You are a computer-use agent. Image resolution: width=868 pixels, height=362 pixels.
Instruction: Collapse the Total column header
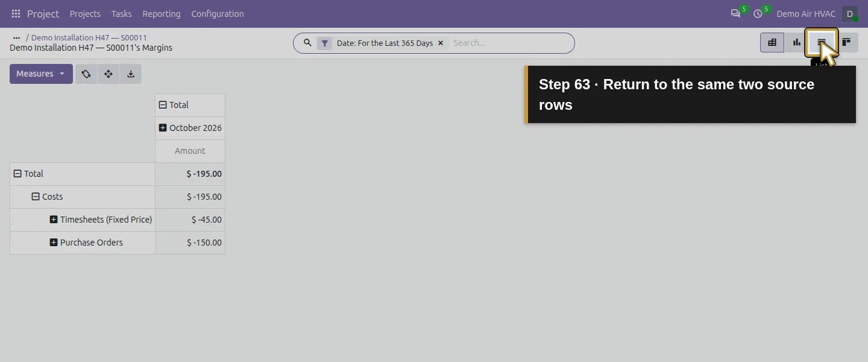click(190, 105)
